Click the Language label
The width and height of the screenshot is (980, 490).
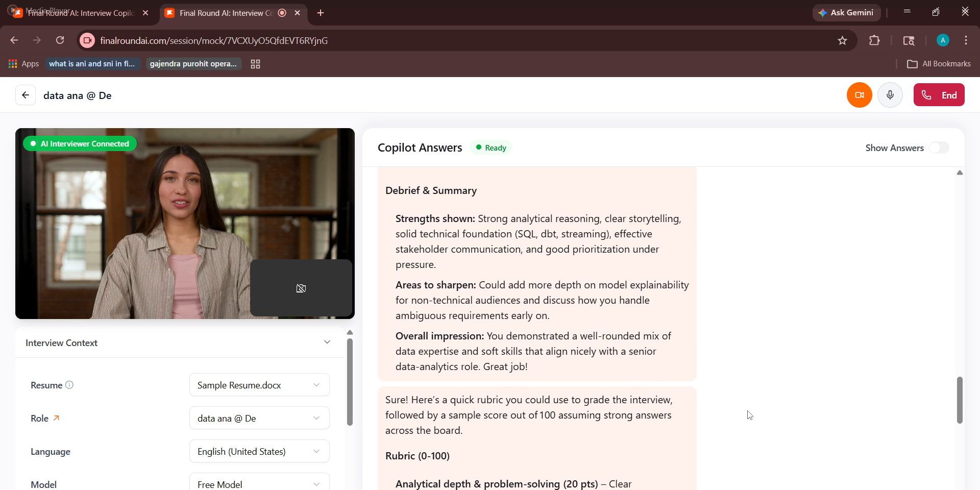click(x=51, y=451)
